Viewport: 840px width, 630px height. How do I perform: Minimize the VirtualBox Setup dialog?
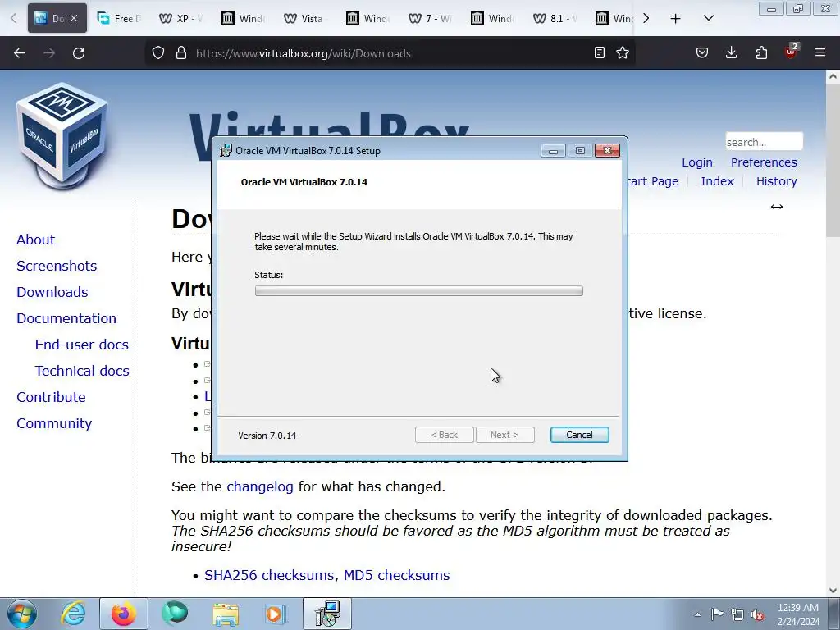tap(553, 151)
